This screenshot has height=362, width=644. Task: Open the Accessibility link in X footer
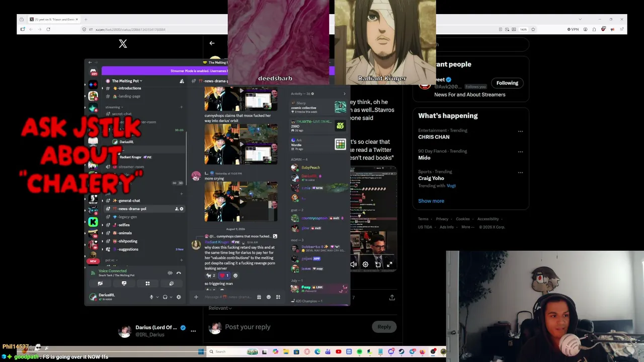(488, 219)
